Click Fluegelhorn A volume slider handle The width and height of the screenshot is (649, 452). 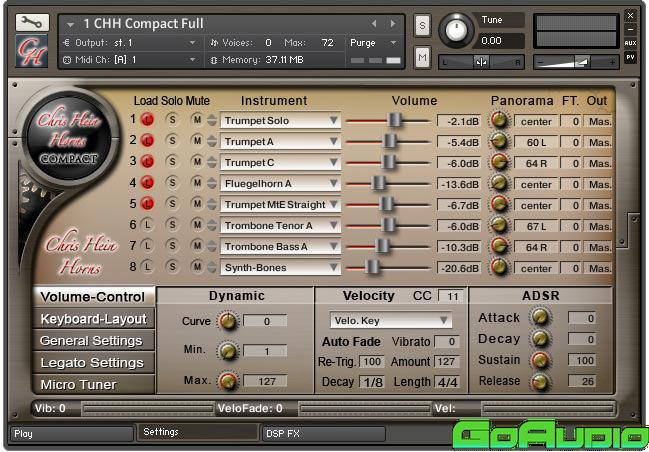click(x=378, y=183)
